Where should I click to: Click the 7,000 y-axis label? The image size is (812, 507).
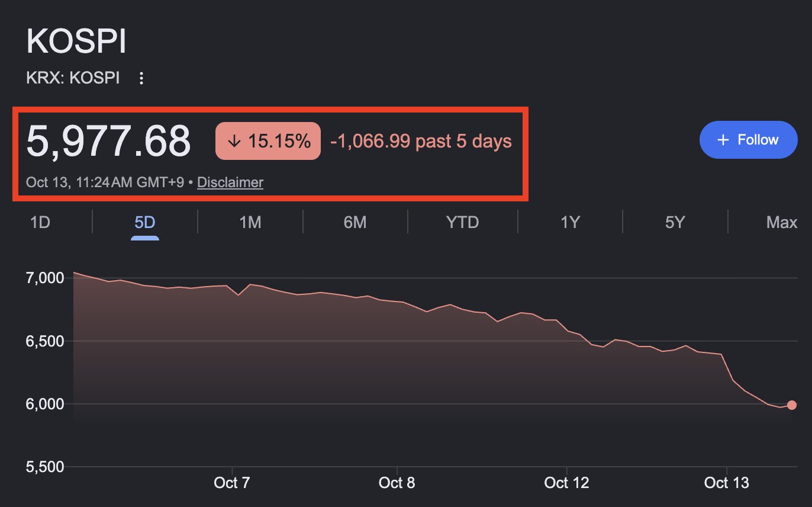(44, 278)
